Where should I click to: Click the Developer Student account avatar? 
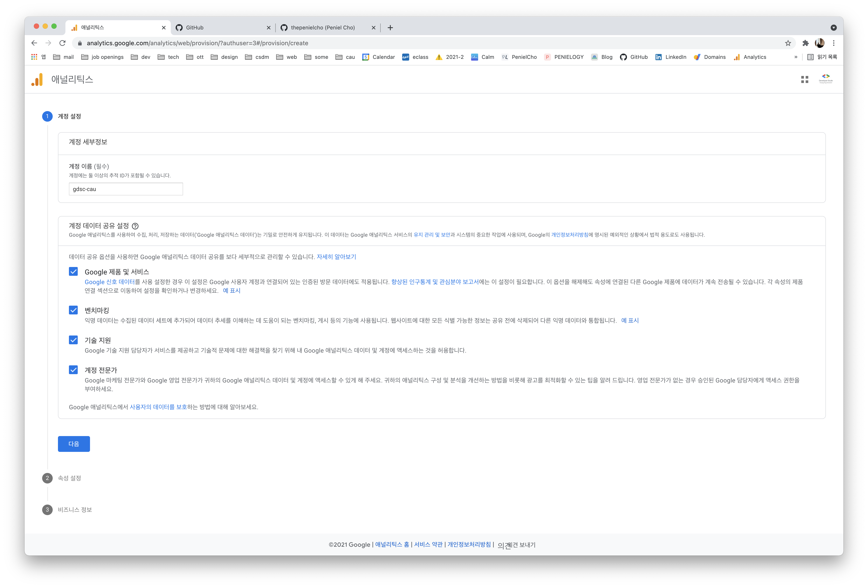tap(825, 79)
